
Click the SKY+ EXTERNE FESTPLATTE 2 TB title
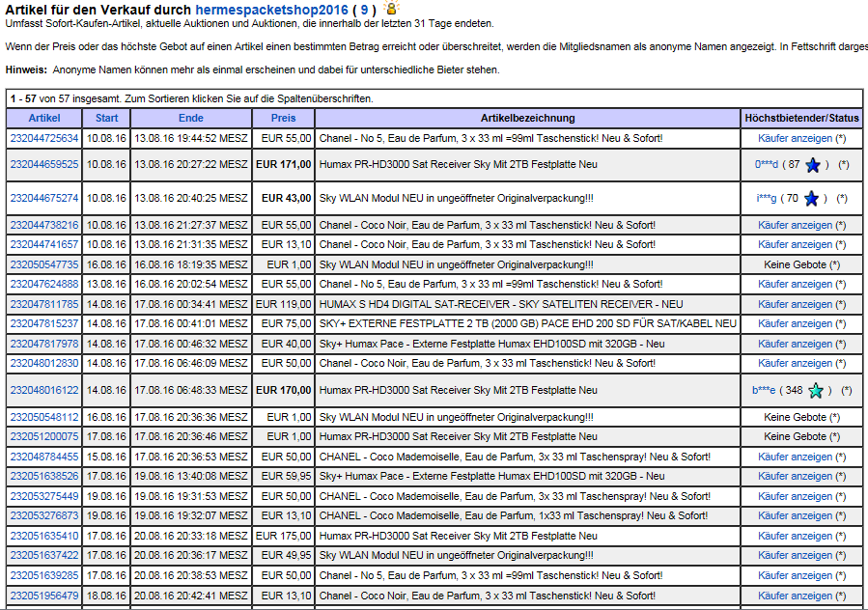[x=527, y=323]
